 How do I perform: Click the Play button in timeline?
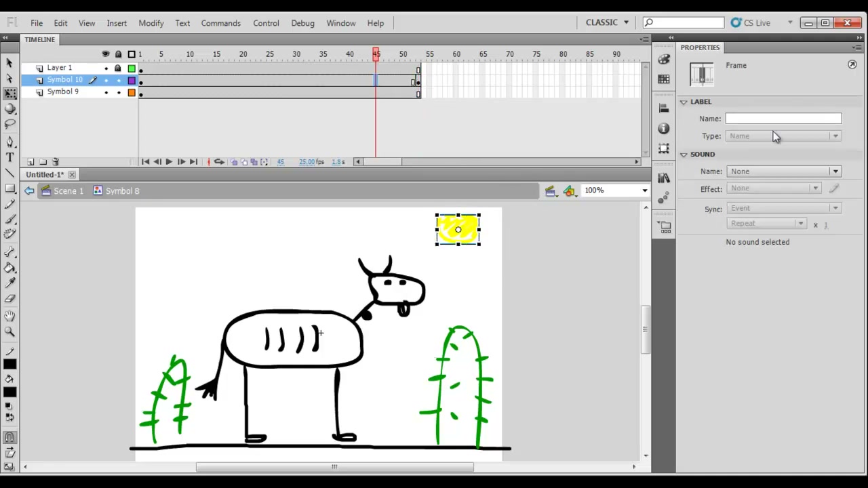click(169, 162)
